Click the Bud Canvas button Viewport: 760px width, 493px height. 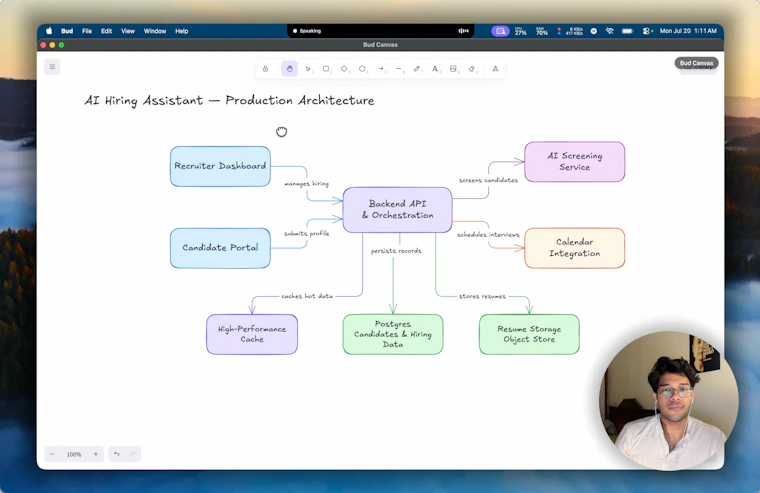click(696, 63)
